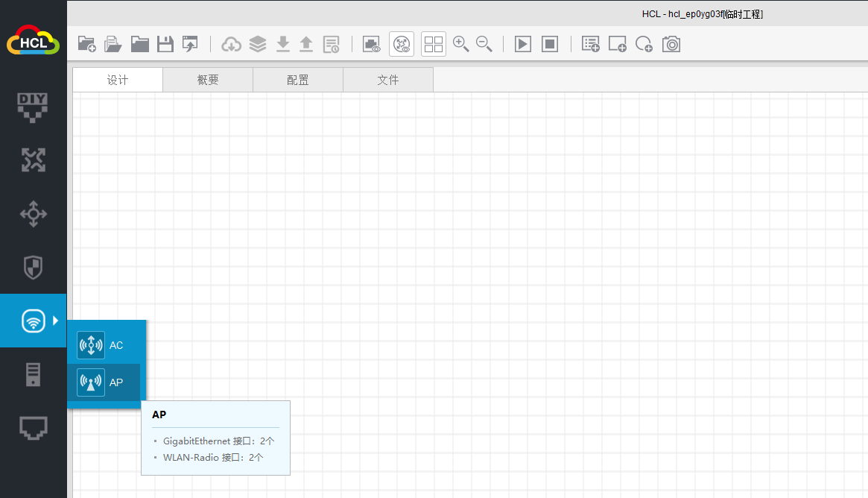This screenshot has height=498, width=868.
Task: Zoom out with magnifier minus icon
Action: pyautogui.click(x=484, y=44)
